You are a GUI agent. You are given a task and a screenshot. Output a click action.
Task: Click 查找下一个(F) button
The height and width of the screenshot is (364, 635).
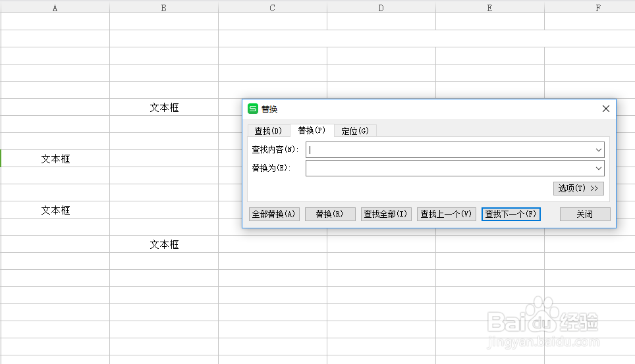[511, 214]
